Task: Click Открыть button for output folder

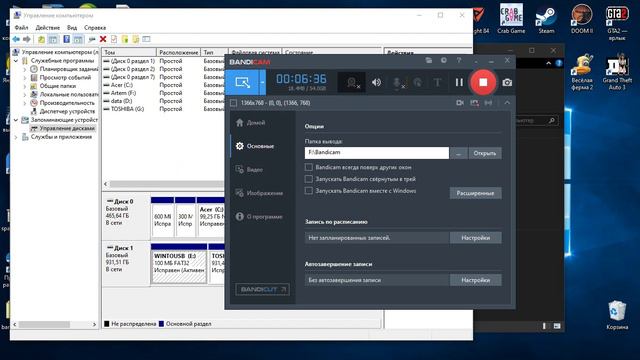Action: [x=485, y=153]
